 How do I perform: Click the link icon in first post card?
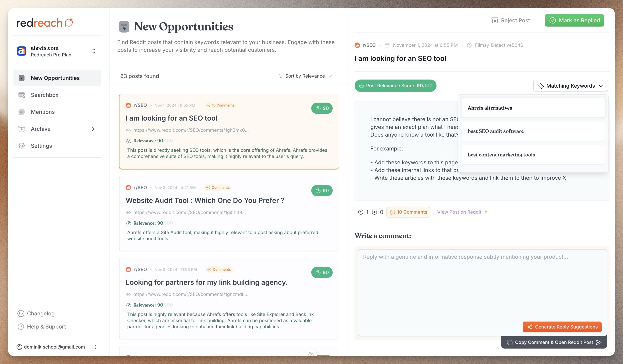click(128, 130)
